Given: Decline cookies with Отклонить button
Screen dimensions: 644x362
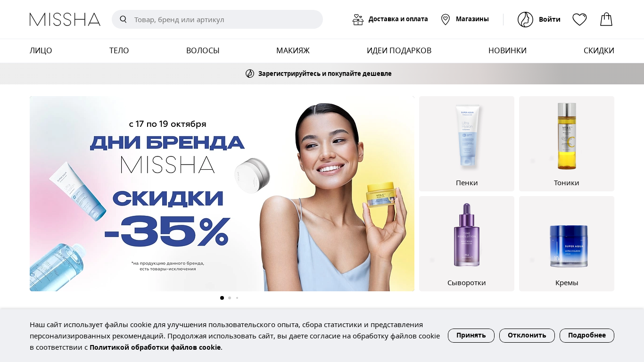Looking at the screenshot, I should (x=527, y=336).
